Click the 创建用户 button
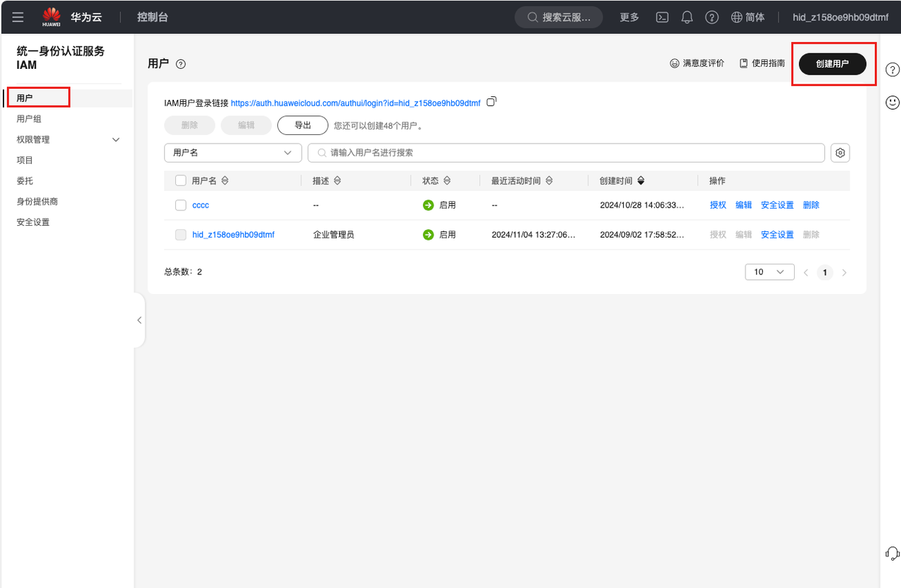901x588 pixels. click(x=833, y=63)
